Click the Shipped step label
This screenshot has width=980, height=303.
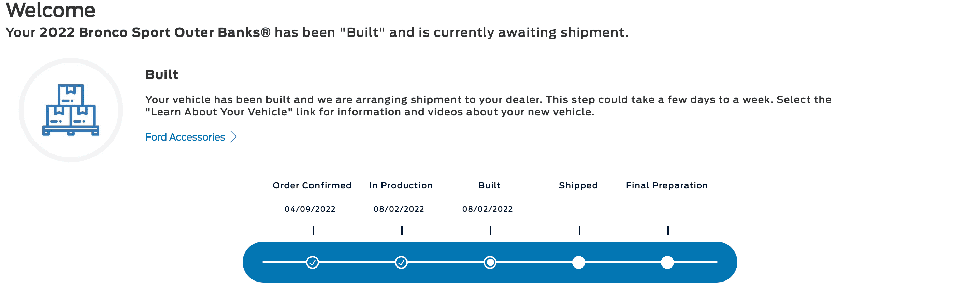click(578, 185)
